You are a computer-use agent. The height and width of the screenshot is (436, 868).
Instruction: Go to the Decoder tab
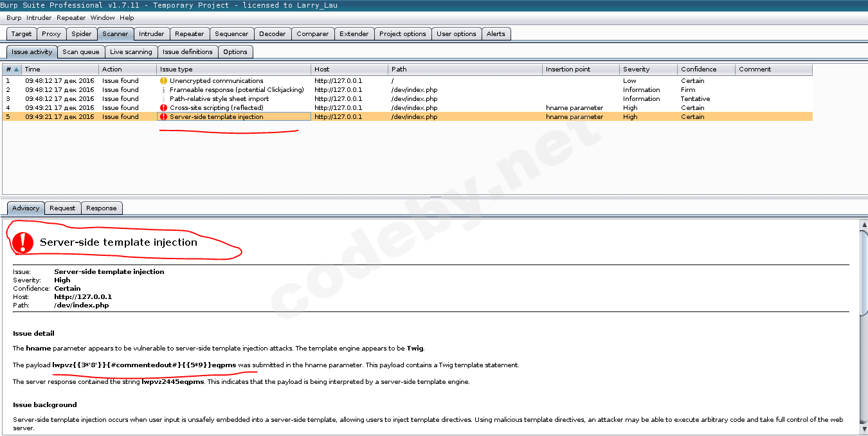pos(273,33)
